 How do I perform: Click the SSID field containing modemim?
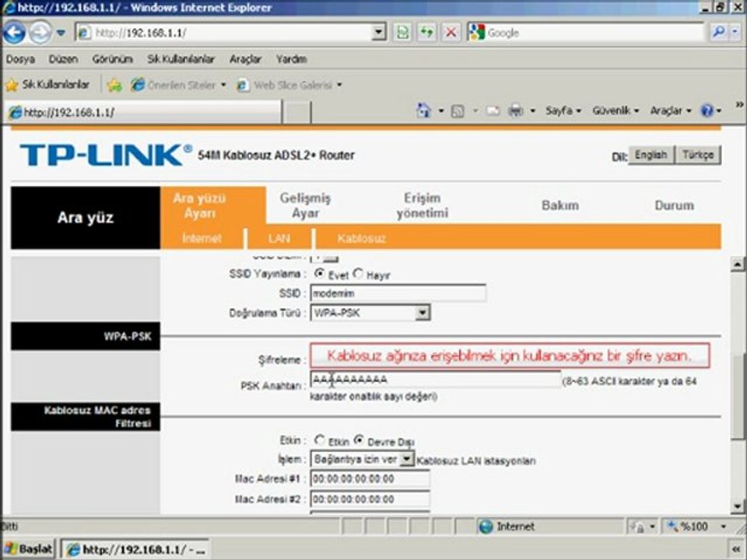click(x=398, y=293)
